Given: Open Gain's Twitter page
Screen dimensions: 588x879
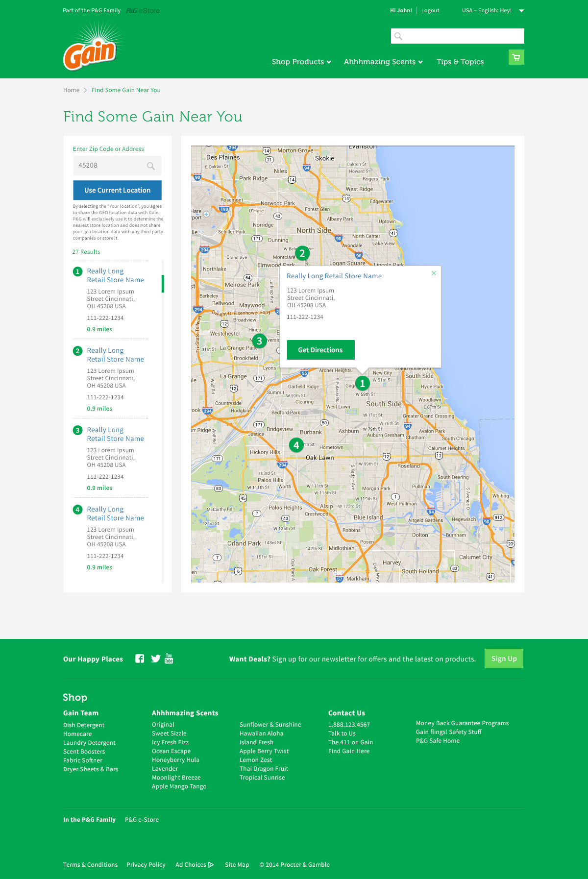Looking at the screenshot, I should point(156,659).
